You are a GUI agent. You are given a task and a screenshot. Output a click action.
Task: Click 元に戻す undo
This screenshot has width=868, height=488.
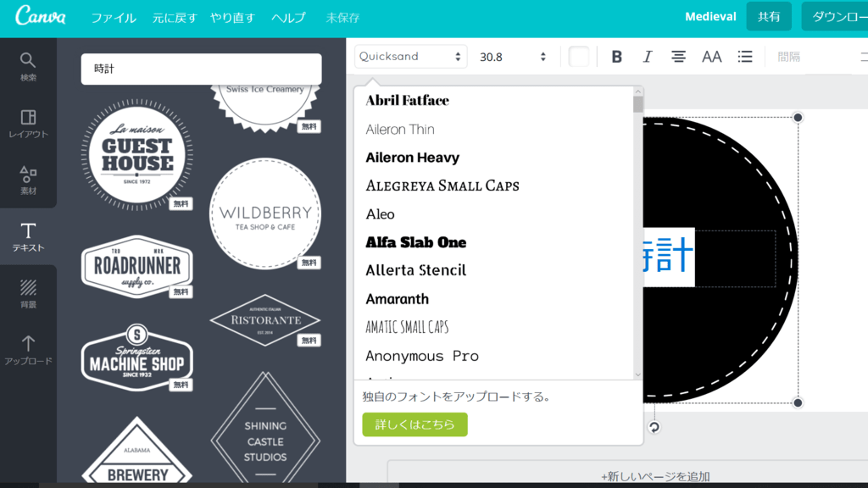(175, 18)
